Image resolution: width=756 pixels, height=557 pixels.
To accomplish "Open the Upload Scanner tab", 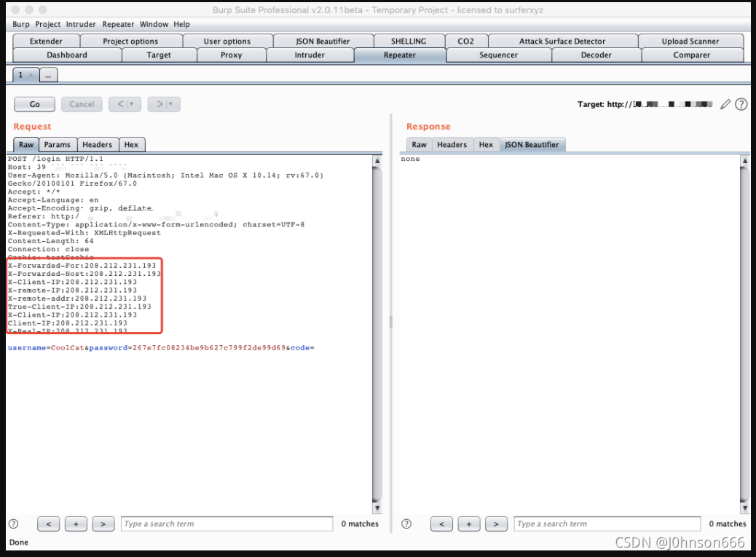I will [690, 41].
